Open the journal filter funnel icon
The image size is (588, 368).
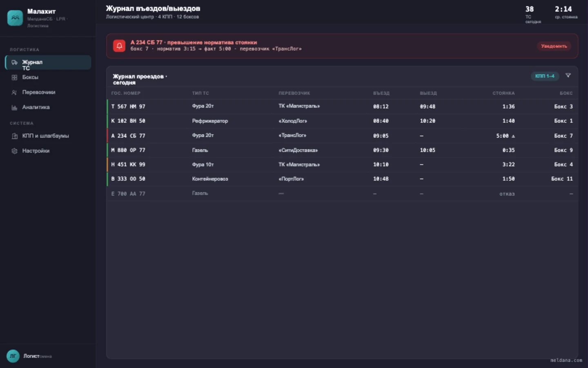tap(568, 76)
